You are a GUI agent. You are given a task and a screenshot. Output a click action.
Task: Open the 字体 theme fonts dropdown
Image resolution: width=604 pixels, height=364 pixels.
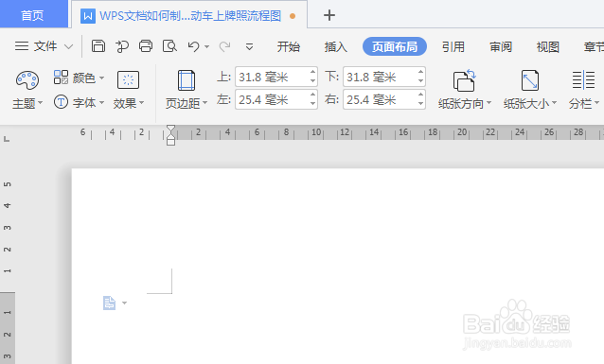click(89, 103)
